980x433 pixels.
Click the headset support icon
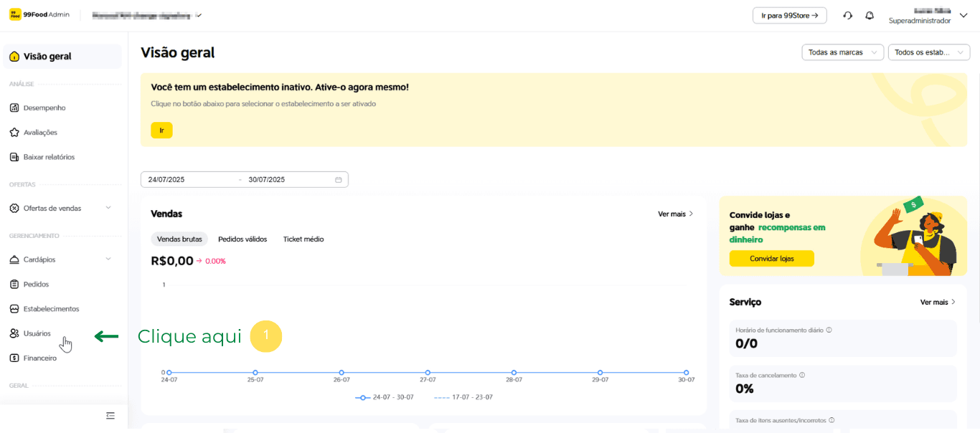click(x=847, y=15)
